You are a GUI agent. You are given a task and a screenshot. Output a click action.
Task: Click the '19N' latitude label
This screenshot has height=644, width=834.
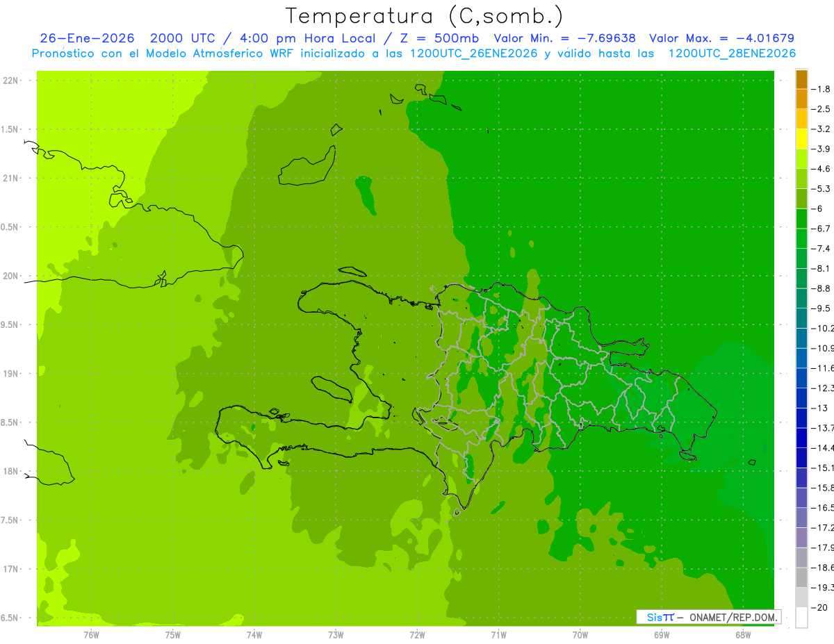point(10,374)
